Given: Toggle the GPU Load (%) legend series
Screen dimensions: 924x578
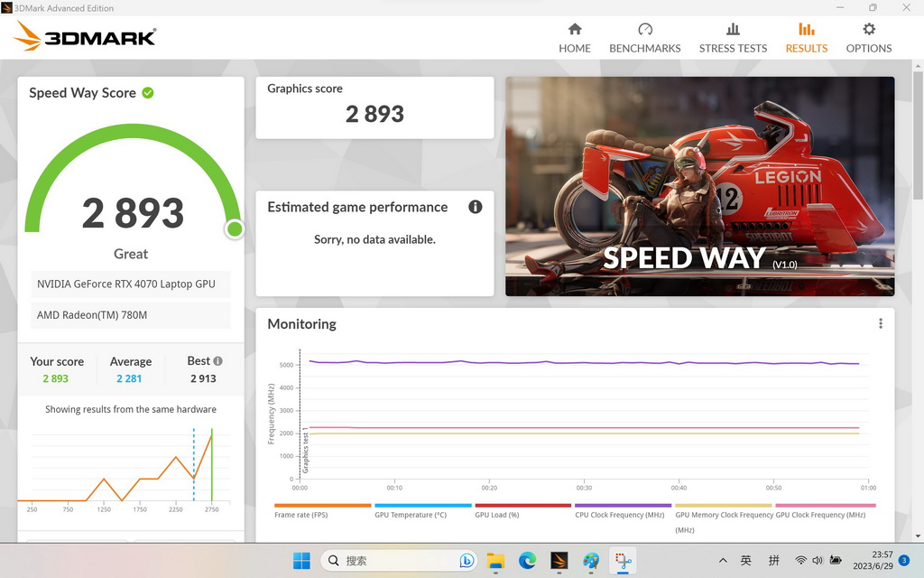Looking at the screenshot, I should point(522,511).
